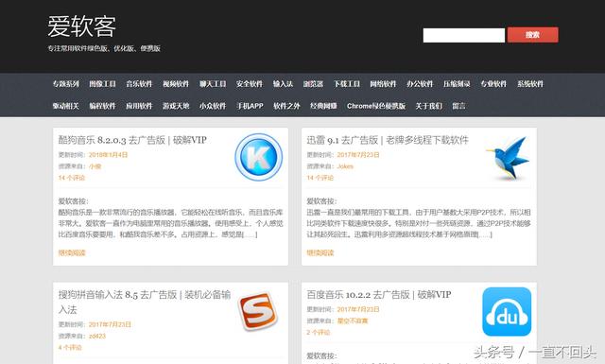This screenshot has height=364, width=605.
Task: Click 继续阅读 in the Xunlei card
Action: click(x=320, y=252)
